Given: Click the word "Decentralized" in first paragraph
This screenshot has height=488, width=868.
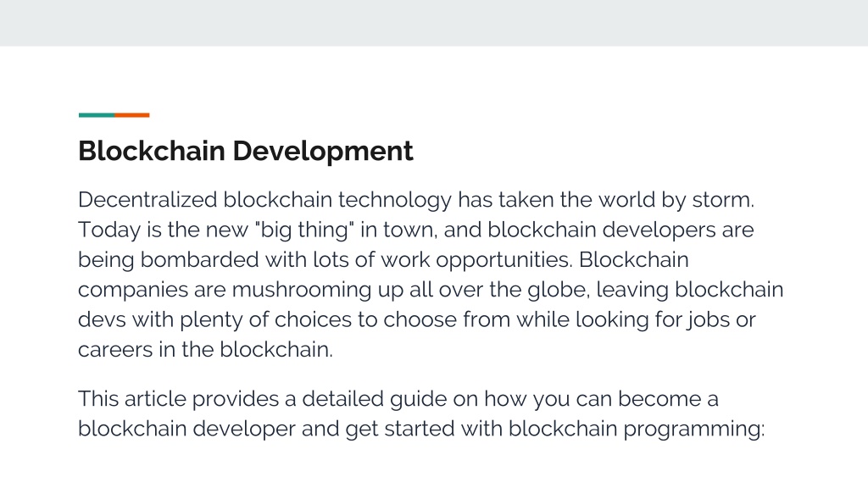Looking at the screenshot, I should (x=147, y=200).
